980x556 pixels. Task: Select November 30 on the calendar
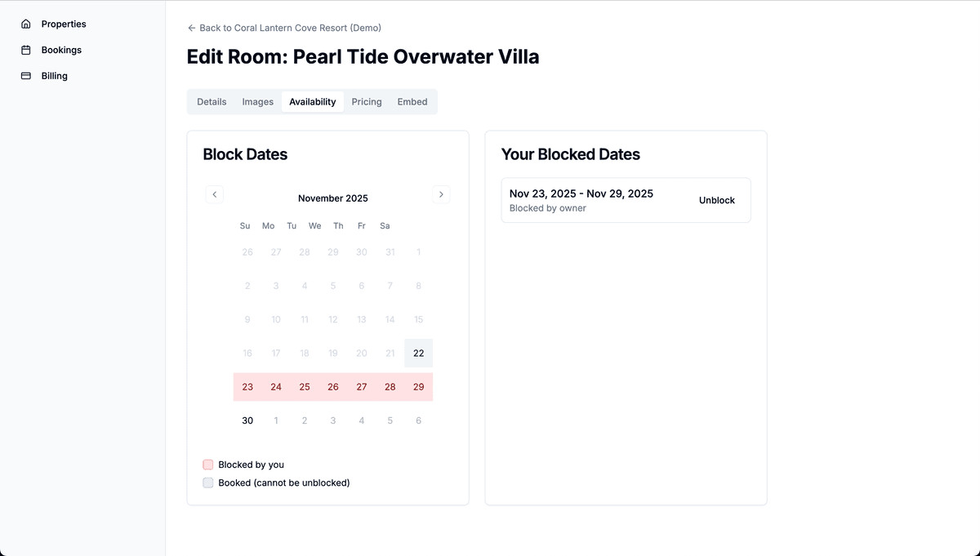tap(247, 420)
